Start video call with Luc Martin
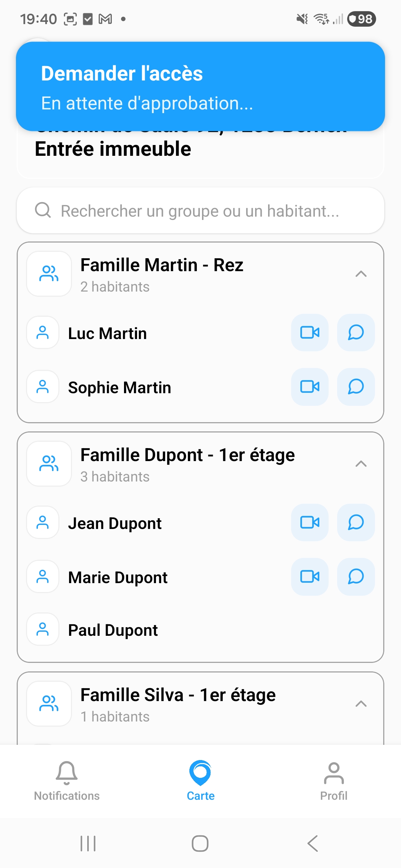This screenshot has height=868, width=401. coord(310,332)
